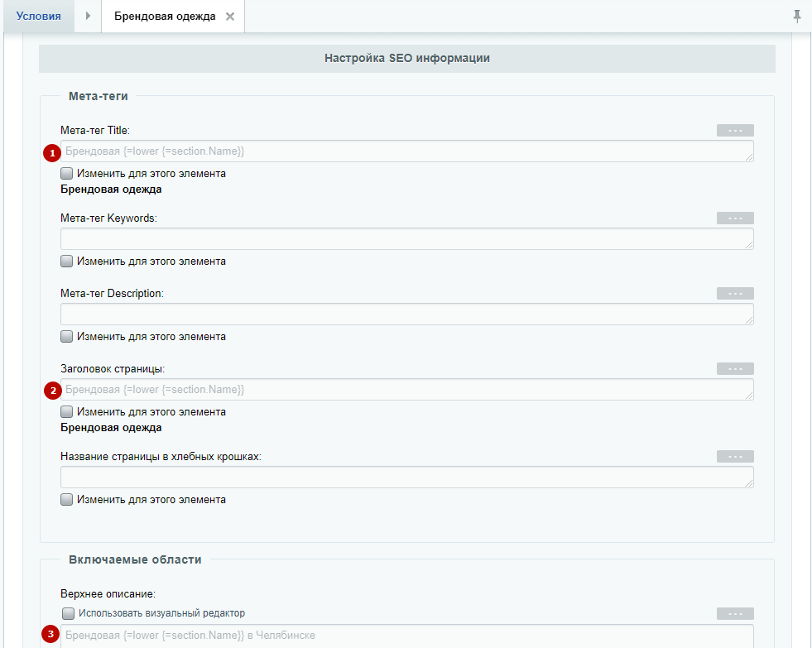Viewport: 812px width, 648px height.
Task: Focus the Мета-тег Description text area
Action: [x=406, y=314]
